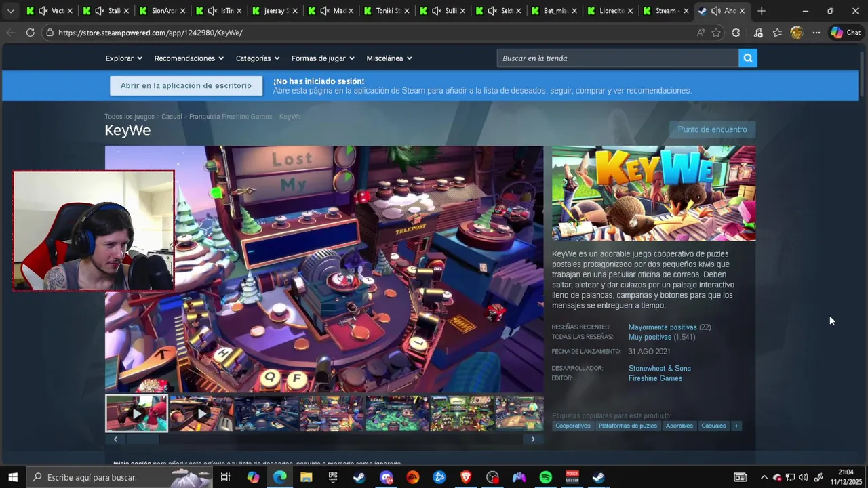The image size is (868, 488).
Task: Click Cooperativos tag
Action: coord(573,426)
